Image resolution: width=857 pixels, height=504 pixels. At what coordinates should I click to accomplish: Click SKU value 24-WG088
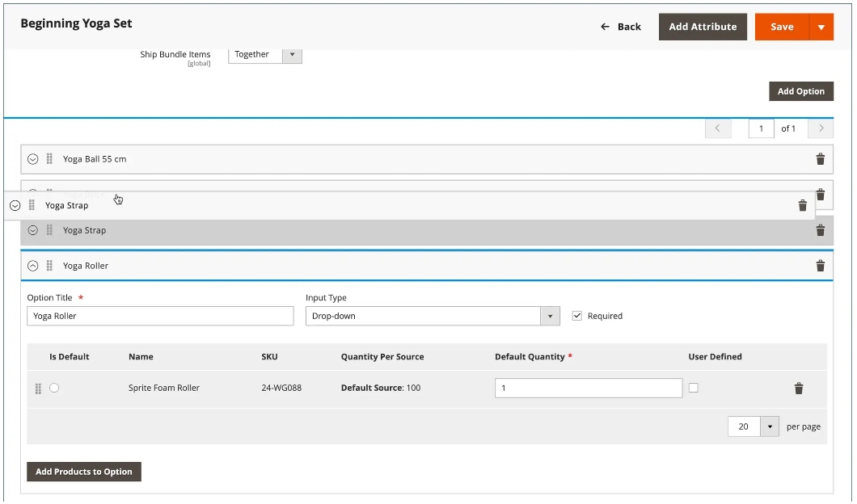pyautogui.click(x=281, y=388)
